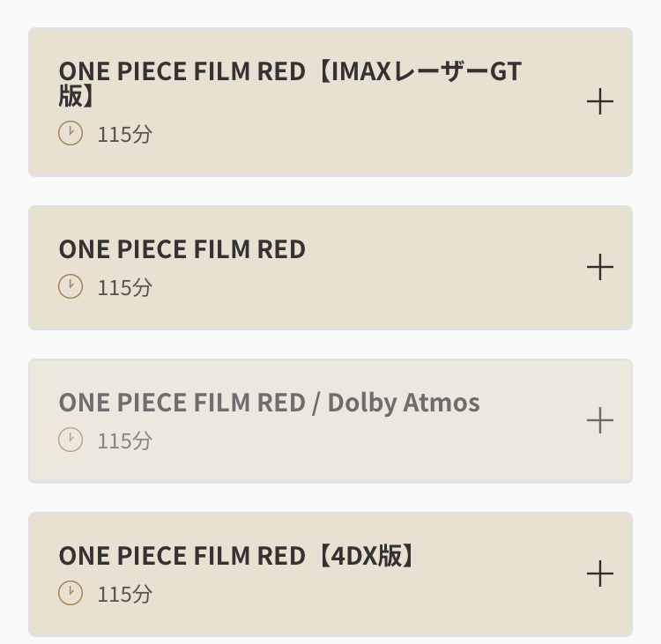Screen dimensions: 661x644
Task: Click the clock icon in standard ONE PIECE FILM RED card
Action: point(71,286)
